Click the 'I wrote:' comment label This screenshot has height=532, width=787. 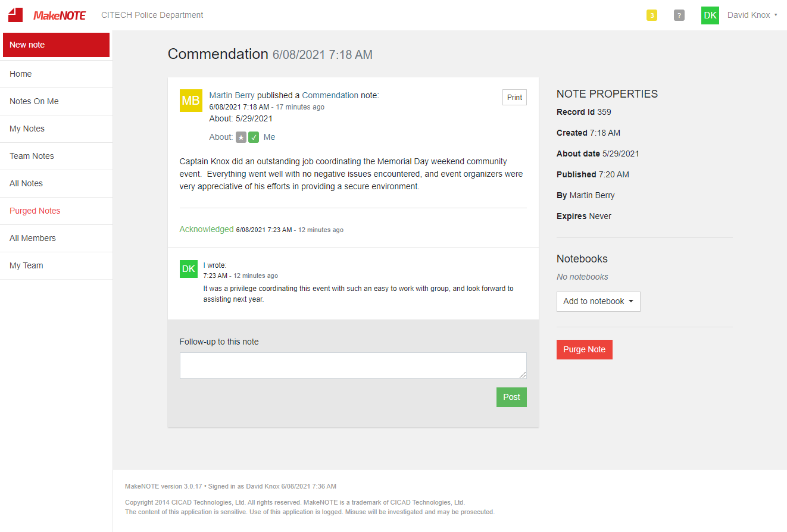coord(215,265)
